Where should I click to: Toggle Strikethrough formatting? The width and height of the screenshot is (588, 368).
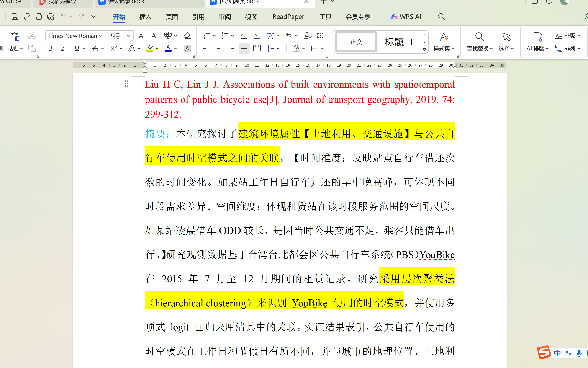click(x=95, y=48)
